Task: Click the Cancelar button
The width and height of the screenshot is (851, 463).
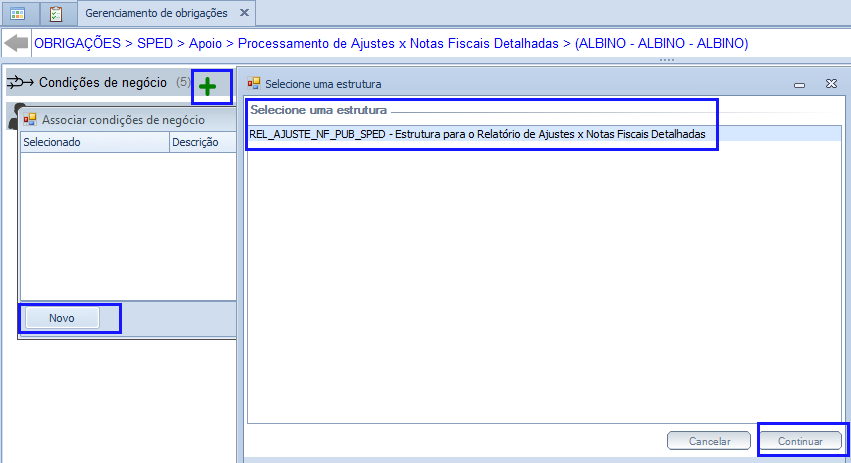Action: (709, 441)
